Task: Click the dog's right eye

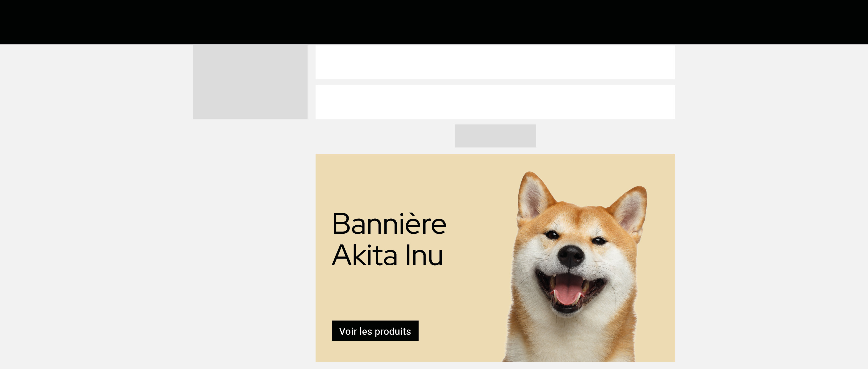Action: [x=599, y=241]
